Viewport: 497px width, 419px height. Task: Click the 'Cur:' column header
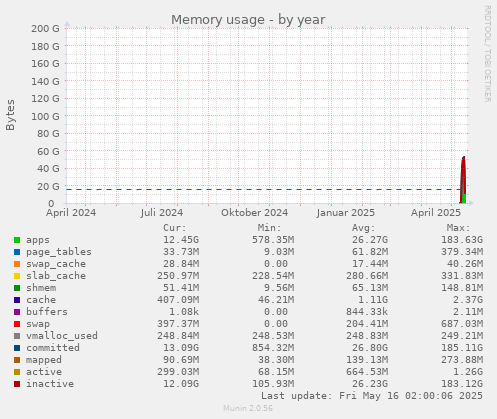click(x=175, y=228)
